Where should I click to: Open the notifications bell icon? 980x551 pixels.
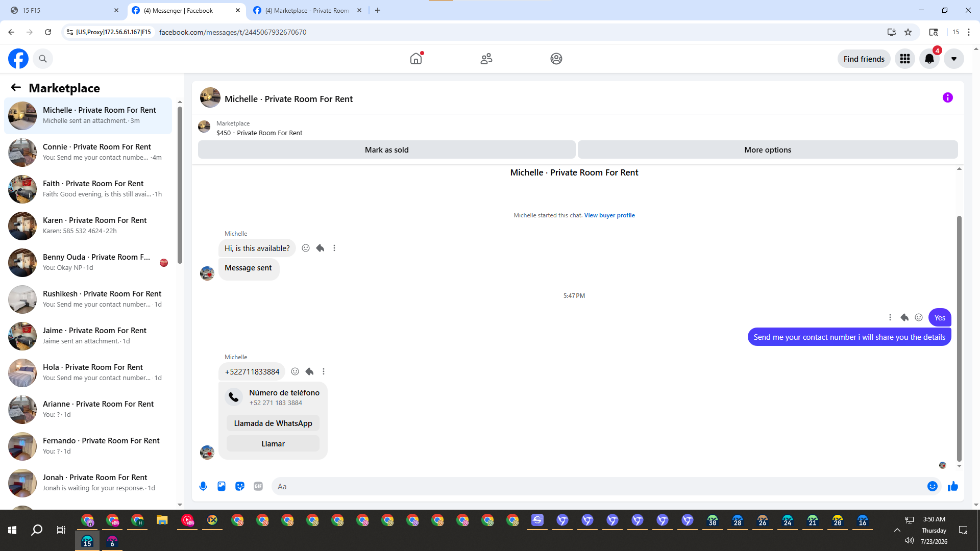(x=929, y=59)
